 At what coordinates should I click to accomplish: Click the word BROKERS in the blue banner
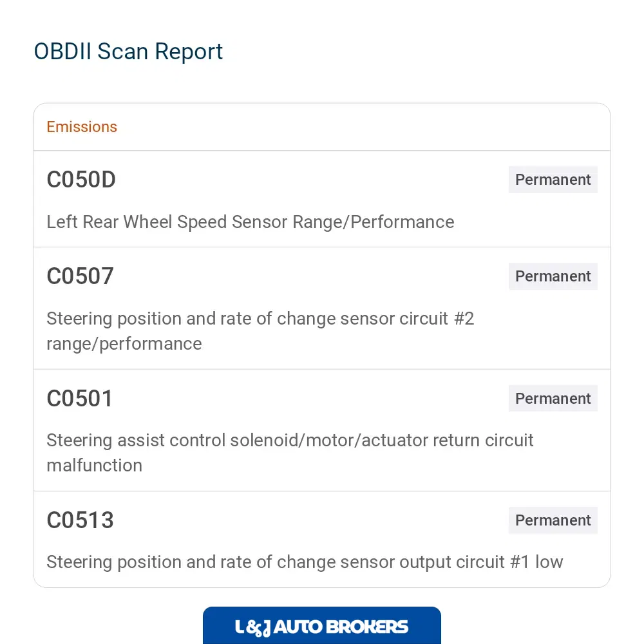tap(368, 627)
